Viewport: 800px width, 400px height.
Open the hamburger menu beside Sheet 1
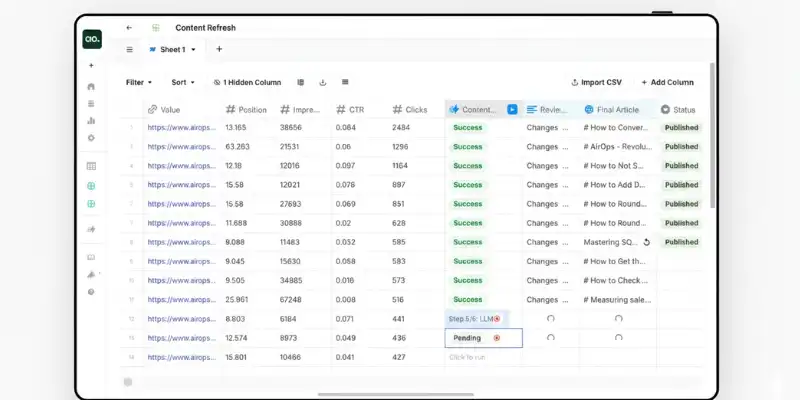pyautogui.click(x=130, y=49)
